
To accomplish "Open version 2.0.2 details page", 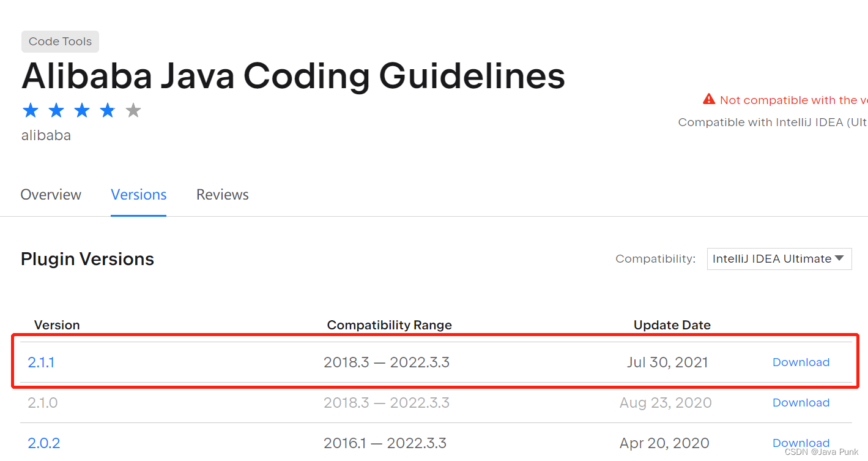I will click(x=44, y=443).
